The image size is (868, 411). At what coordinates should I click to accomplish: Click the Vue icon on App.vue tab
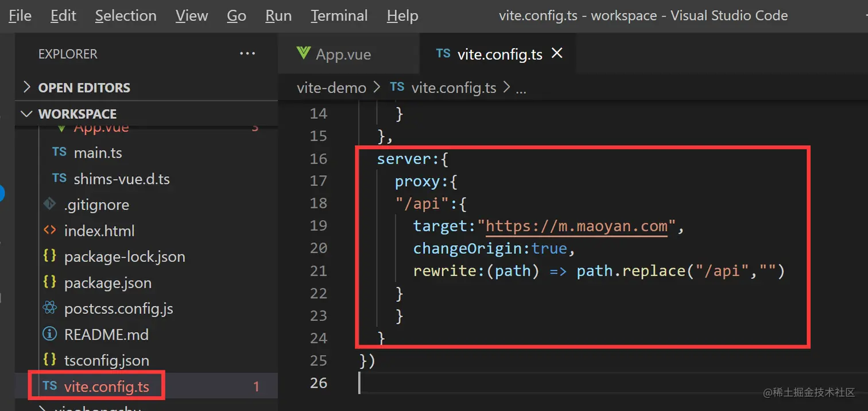pos(303,53)
